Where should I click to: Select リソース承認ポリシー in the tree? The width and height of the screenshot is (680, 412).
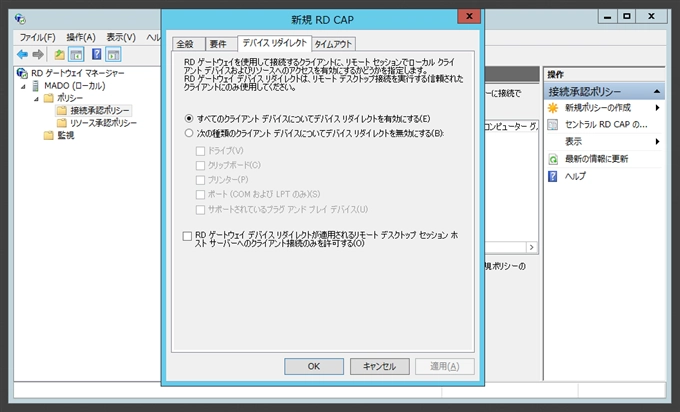[x=103, y=123]
